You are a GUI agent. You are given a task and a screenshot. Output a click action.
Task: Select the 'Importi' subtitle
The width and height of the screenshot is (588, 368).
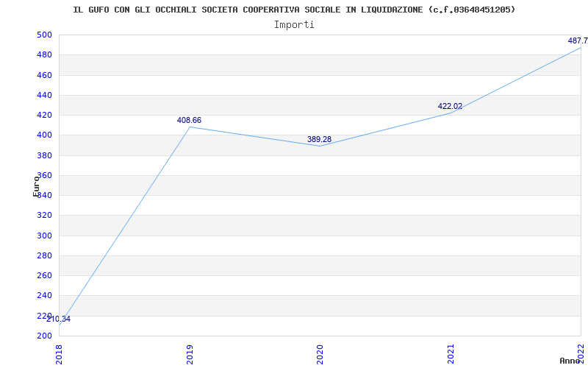click(294, 25)
